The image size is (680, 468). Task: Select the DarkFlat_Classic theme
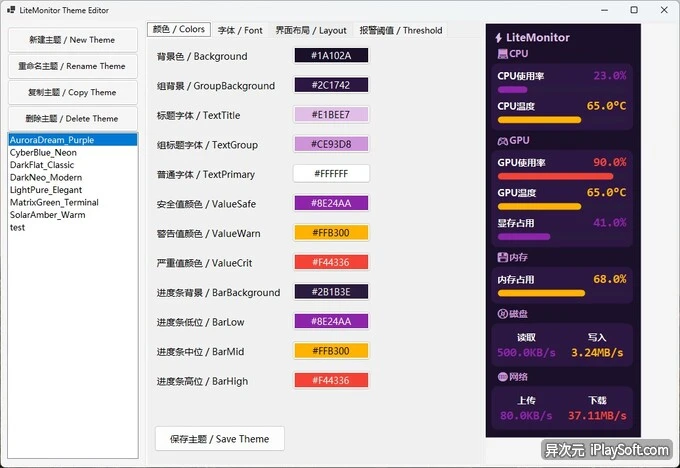pyautogui.click(x=73, y=165)
